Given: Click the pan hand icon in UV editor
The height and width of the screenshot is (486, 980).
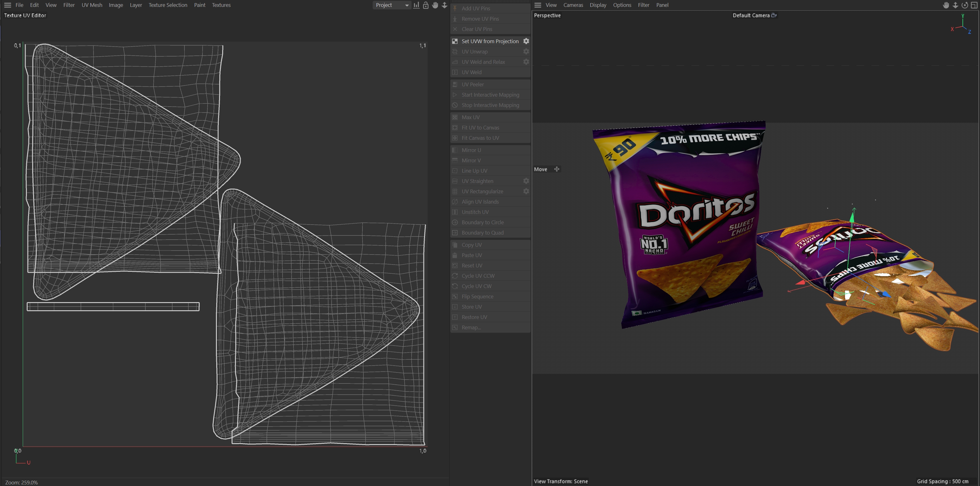Looking at the screenshot, I should (435, 5).
